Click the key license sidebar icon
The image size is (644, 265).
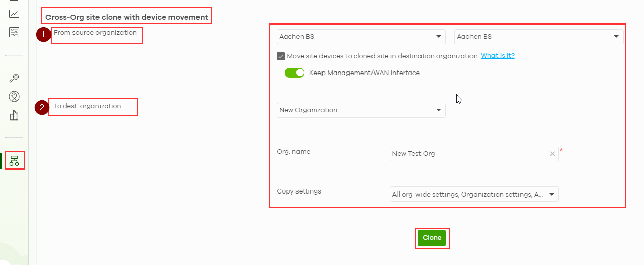(14, 78)
